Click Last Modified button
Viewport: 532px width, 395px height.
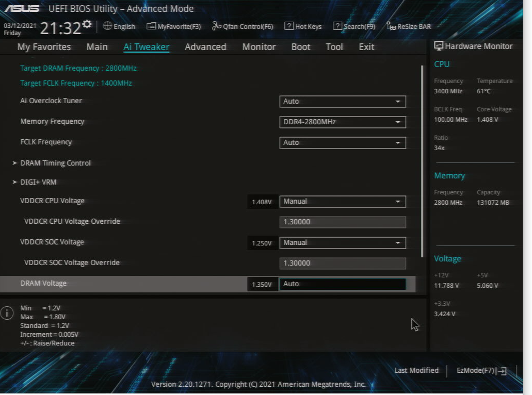[x=416, y=371]
